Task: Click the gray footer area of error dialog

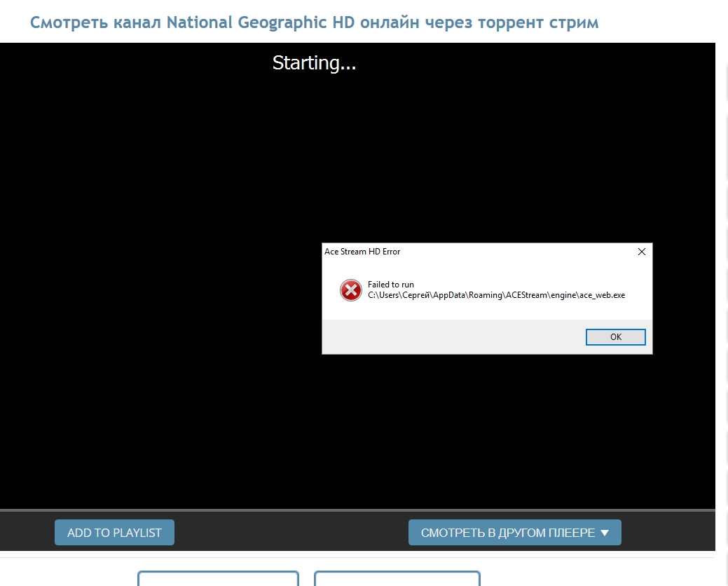Action: coord(448,337)
